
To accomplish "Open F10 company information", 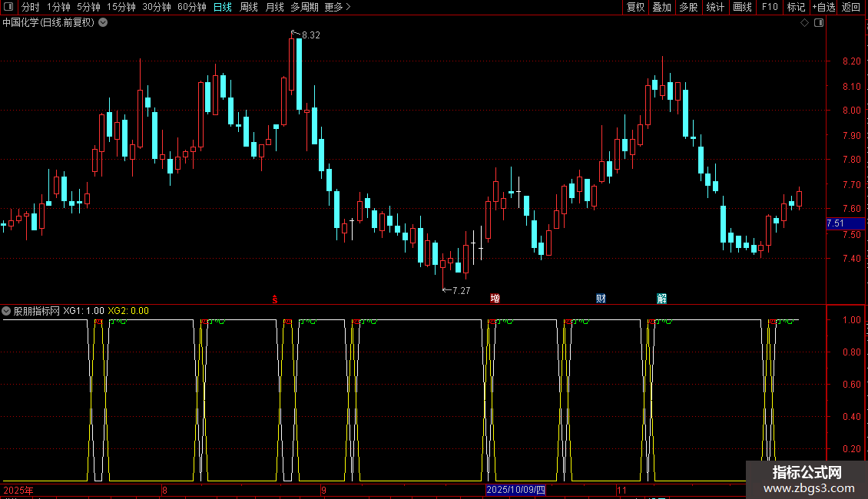I will point(770,7).
